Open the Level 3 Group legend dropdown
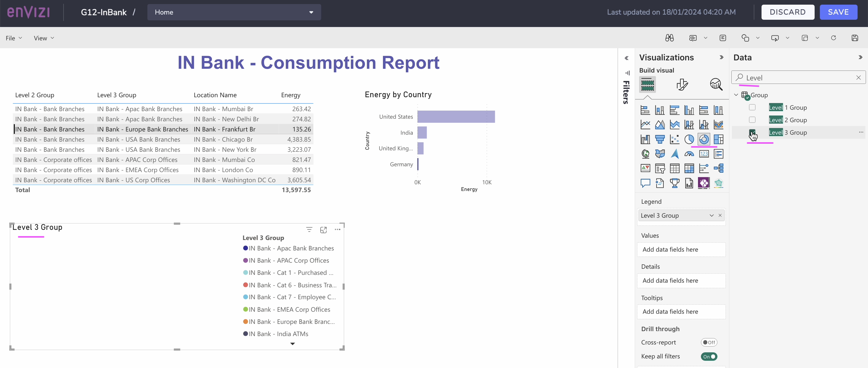The width and height of the screenshot is (868, 368). (711, 215)
